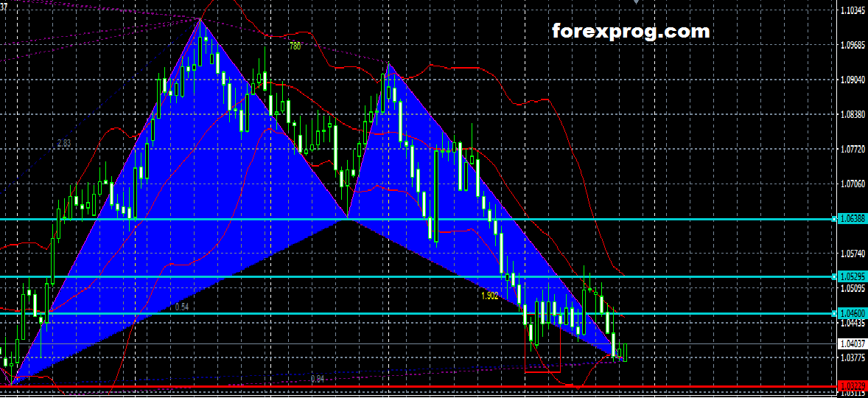Click the 0.54 ratio label
This screenshot has height=398, width=868.
182,307
